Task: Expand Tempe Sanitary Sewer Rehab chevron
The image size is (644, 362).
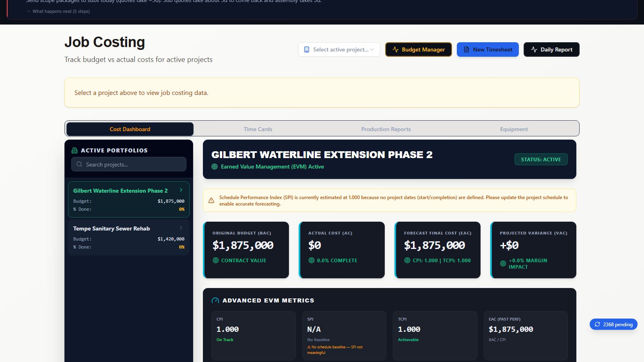Action: (181, 228)
